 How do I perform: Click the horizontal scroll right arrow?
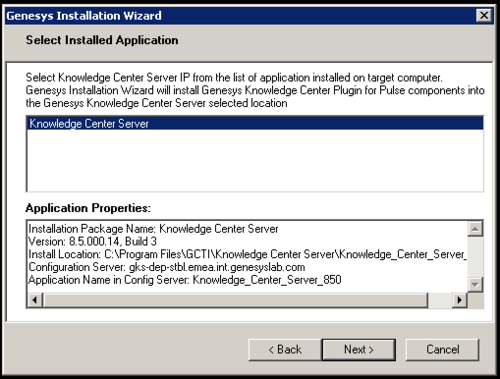click(x=460, y=300)
